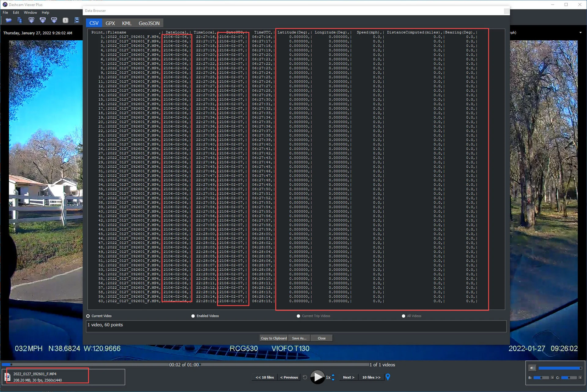Click the DATA export toolbar icon
The width and height of the screenshot is (587, 392).
[x=31, y=20]
